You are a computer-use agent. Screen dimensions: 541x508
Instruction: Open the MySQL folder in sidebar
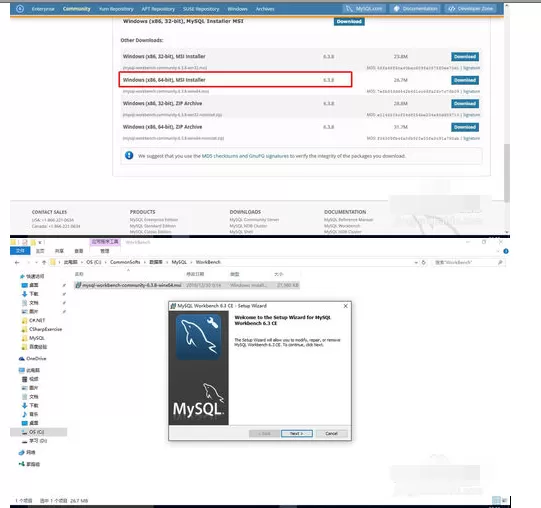pyautogui.click(x=33, y=338)
